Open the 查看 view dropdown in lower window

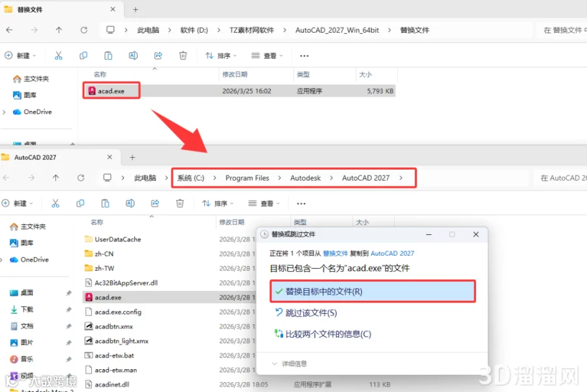pyautogui.click(x=264, y=204)
